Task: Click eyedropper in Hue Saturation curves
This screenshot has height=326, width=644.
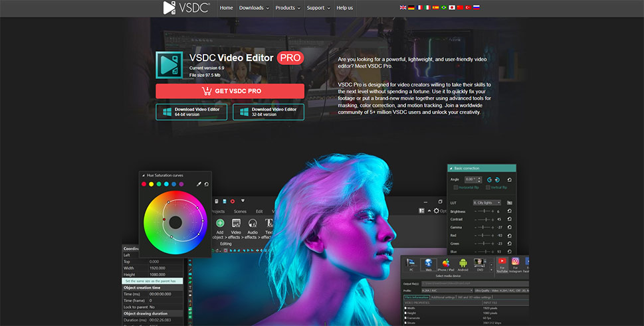Action: (199, 184)
